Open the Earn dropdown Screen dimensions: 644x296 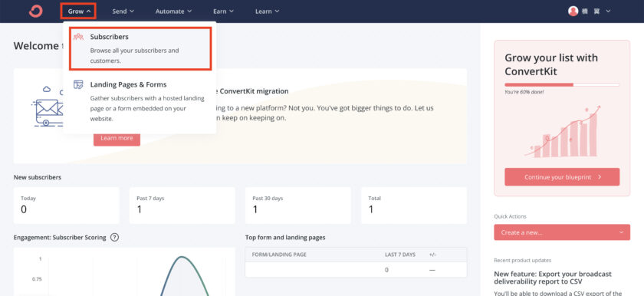(223, 11)
